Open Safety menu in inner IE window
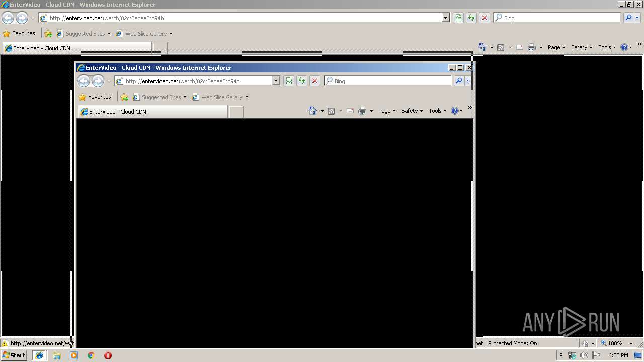 point(412,111)
